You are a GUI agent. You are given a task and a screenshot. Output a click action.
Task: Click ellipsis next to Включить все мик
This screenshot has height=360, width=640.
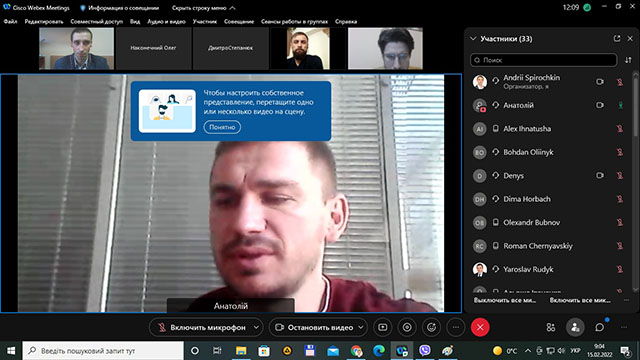tap(626, 300)
